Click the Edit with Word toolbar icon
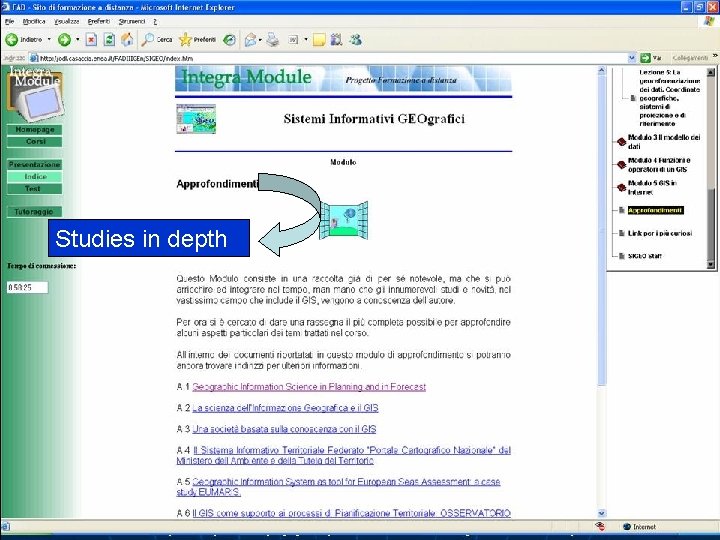This screenshot has height=540, width=720. (x=293, y=40)
